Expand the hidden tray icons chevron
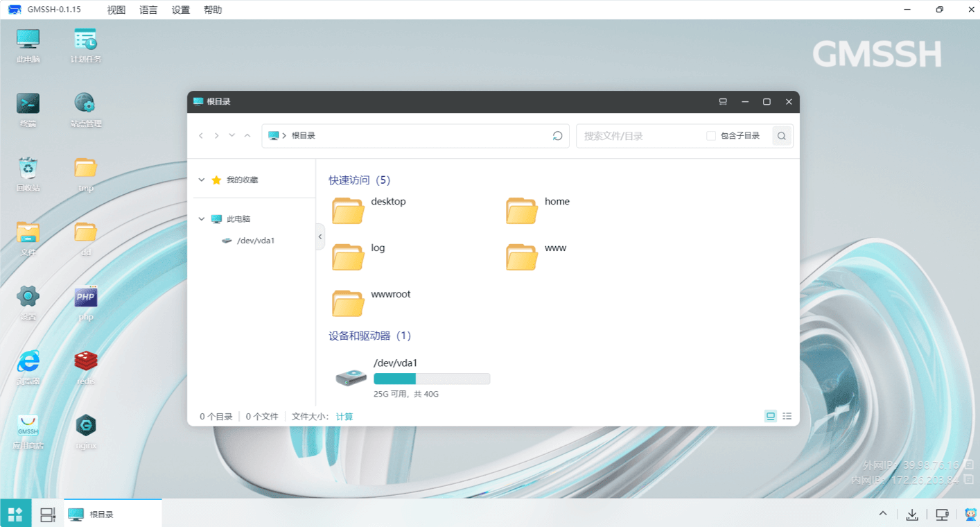 click(x=883, y=514)
